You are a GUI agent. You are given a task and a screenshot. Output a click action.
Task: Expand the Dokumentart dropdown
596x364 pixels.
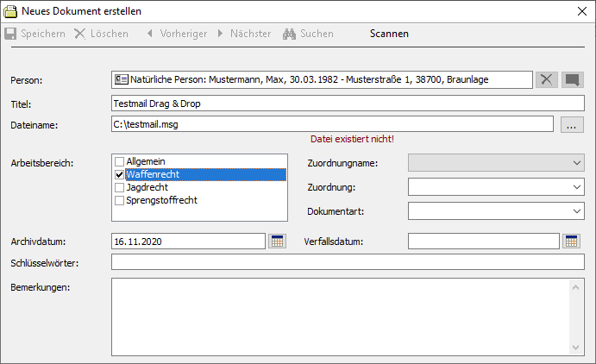click(576, 210)
